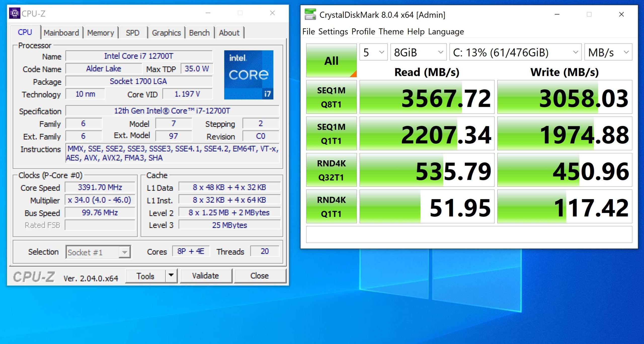644x344 pixels.
Task: Expand the C: drive selection dropdown
Action: point(515,52)
